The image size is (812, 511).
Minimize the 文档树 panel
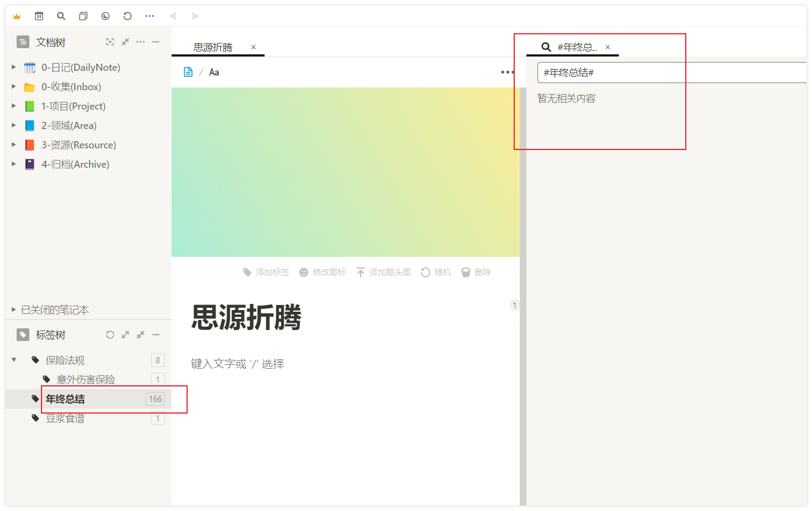[156, 42]
